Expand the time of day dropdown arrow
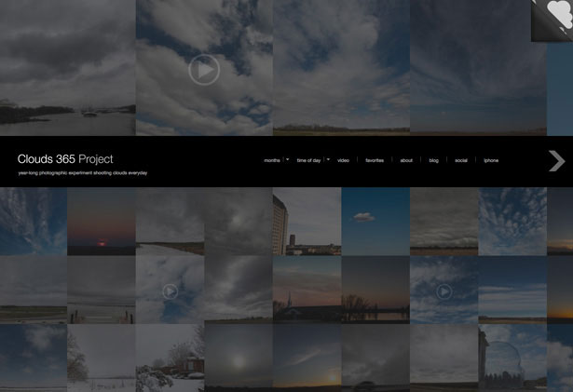The image size is (573, 392). (x=328, y=159)
